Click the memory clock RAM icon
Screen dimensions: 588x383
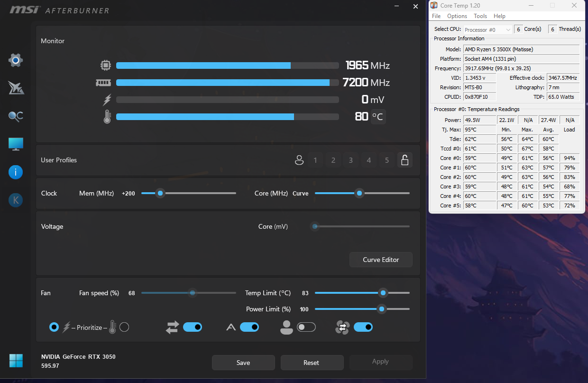103,83
